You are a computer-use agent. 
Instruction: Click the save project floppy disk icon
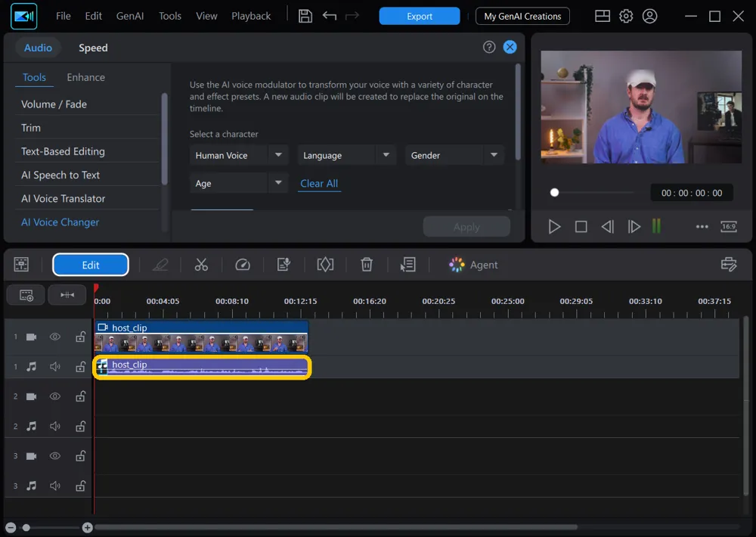pos(305,16)
